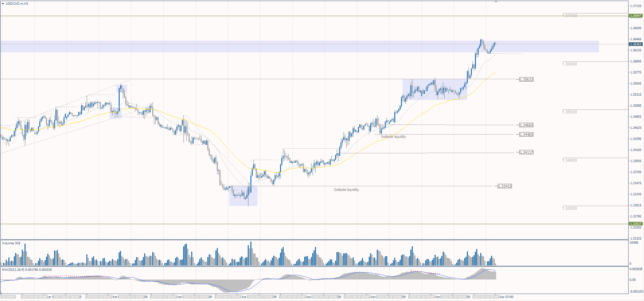Image resolution: width=644 pixels, height=301 pixels.
Task: Click the 1.34625 price axis value
Action: 636,128
